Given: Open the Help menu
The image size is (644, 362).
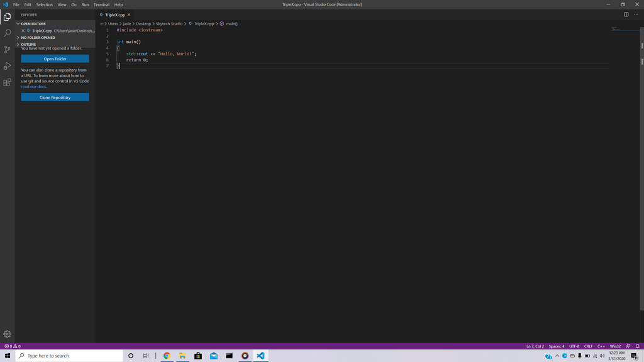Looking at the screenshot, I should click(118, 4).
